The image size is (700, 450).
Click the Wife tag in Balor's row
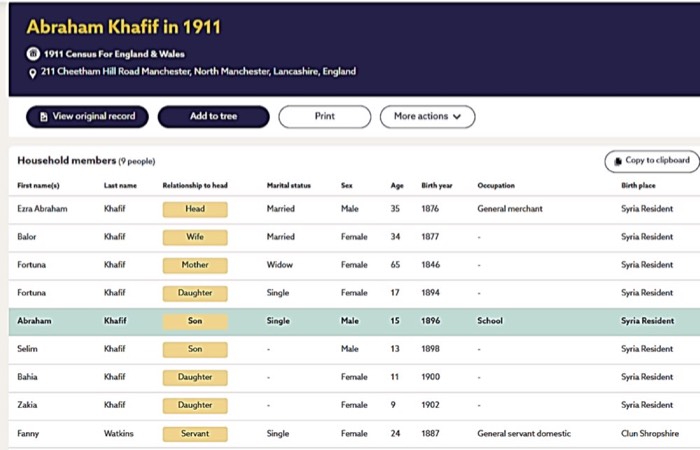point(195,238)
